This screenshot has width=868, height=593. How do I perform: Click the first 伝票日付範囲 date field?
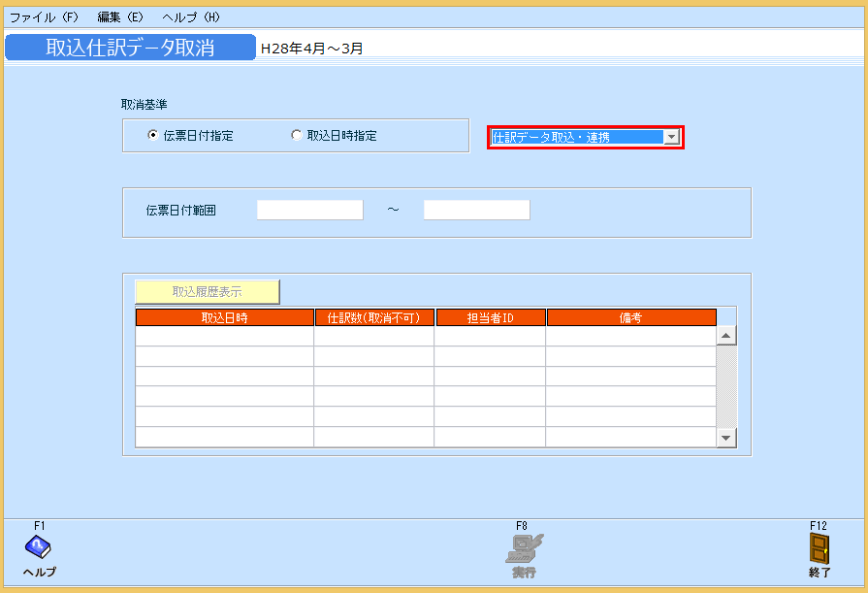(309, 209)
